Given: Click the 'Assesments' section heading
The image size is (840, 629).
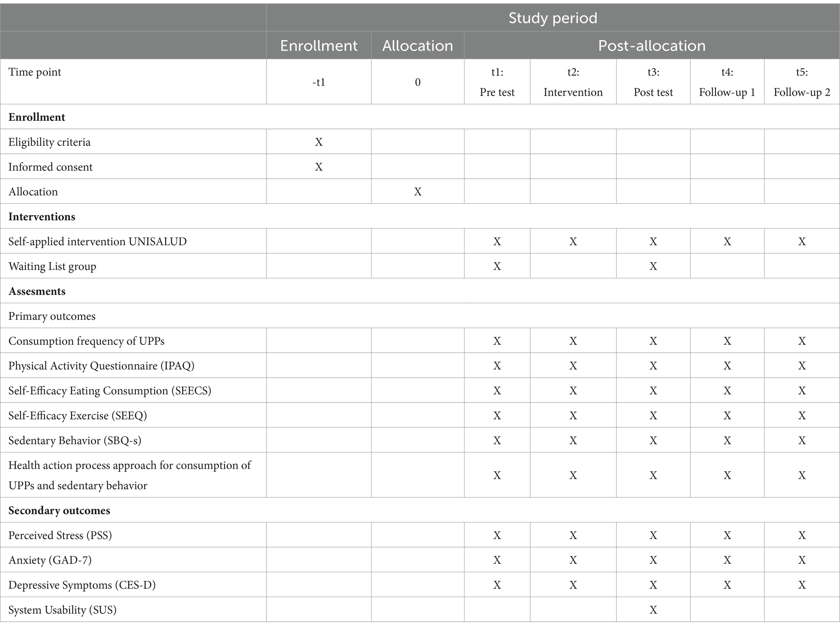Looking at the screenshot, I should pos(37,291).
